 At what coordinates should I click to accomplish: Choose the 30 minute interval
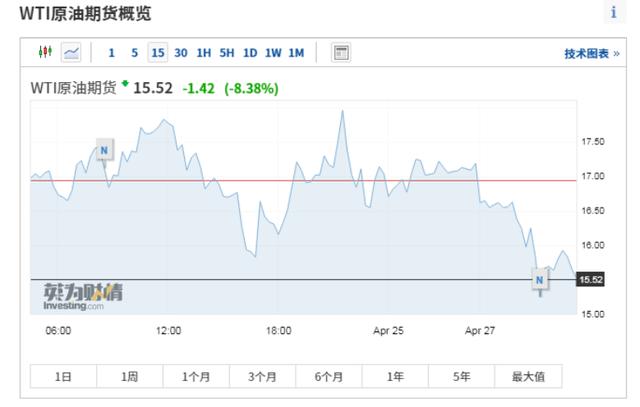pos(181,53)
